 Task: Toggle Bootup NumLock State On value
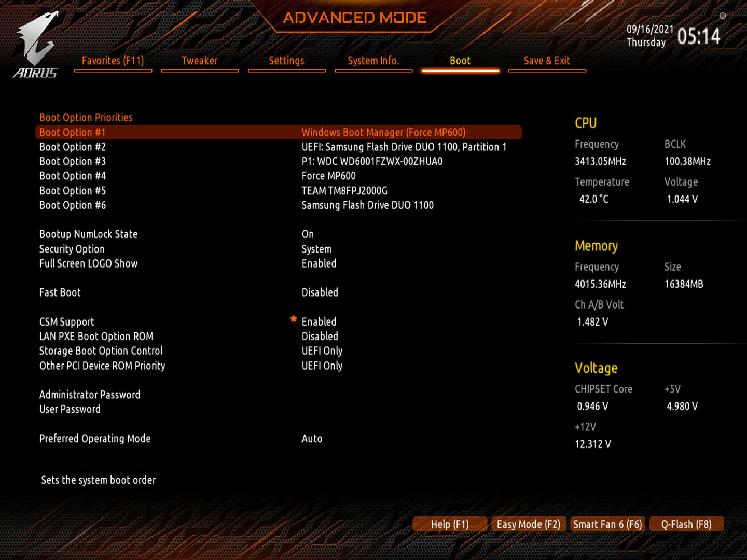(308, 234)
